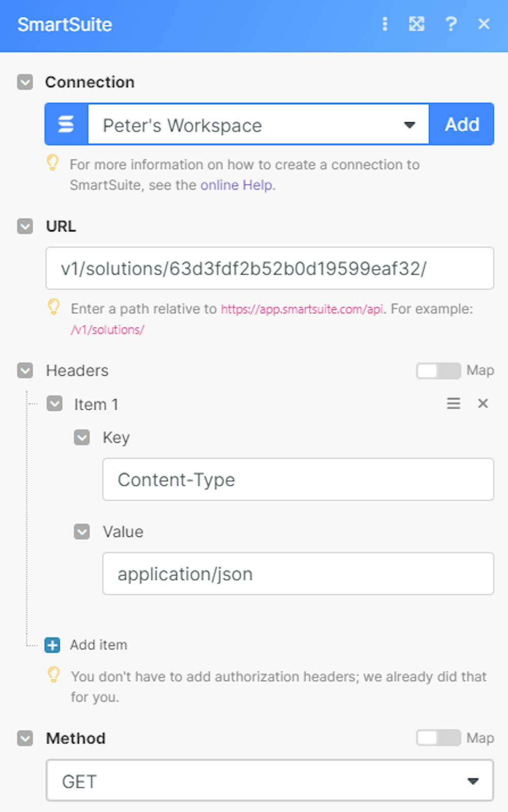Screen dimensions: 508x812
Task: Click the lightbulb hint icon under URL
Action: click(x=53, y=307)
